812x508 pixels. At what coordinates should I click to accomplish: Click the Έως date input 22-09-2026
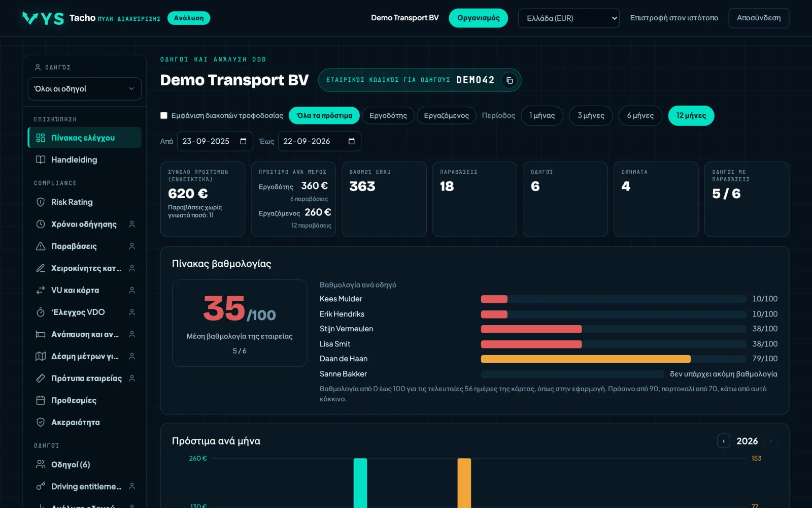[x=320, y=141]
